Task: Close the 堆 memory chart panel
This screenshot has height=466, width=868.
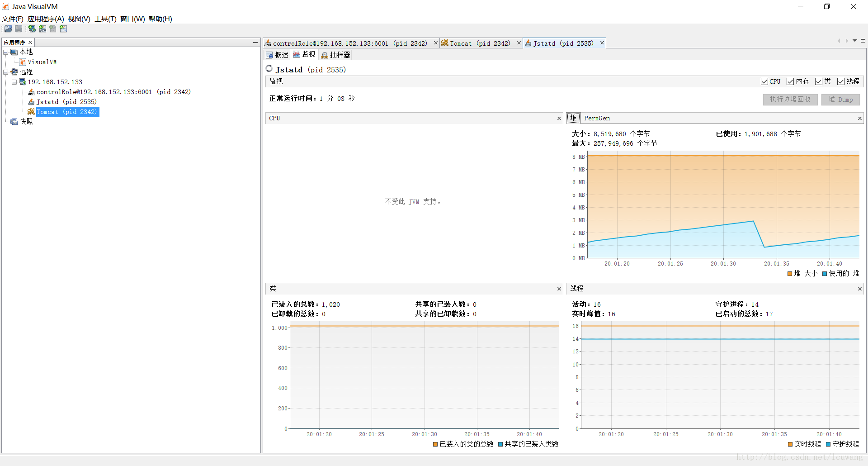Action: pyautogui.click(x=860, y=119)
